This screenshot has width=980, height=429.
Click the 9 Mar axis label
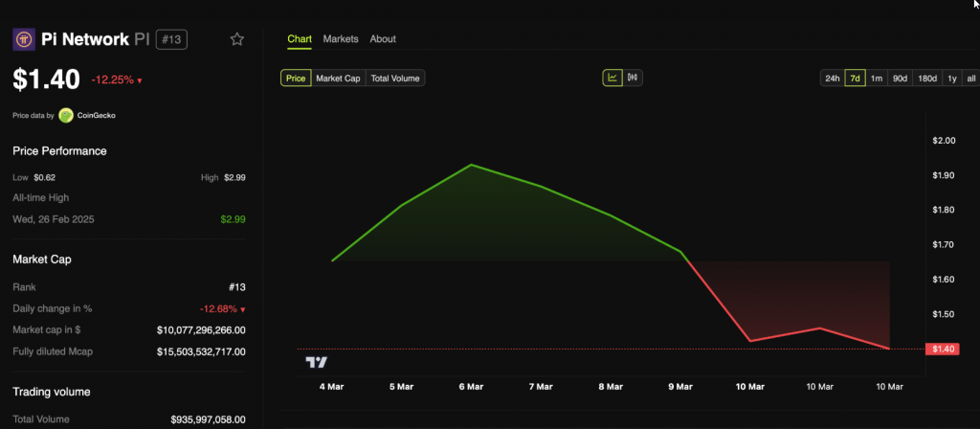click(x=680, y=387)
